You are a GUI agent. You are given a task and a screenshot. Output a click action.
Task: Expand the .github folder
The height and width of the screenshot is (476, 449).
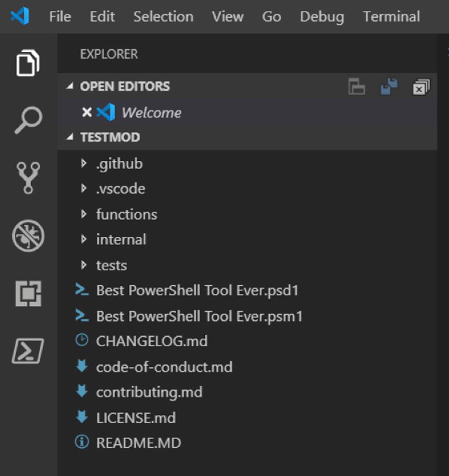[119, 164]
